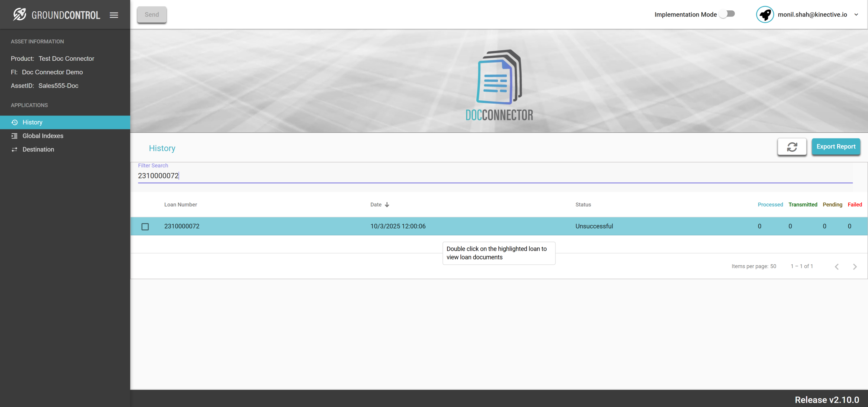
Task: Click the GroundControl rocket logo icon
Action: [20, 15]
